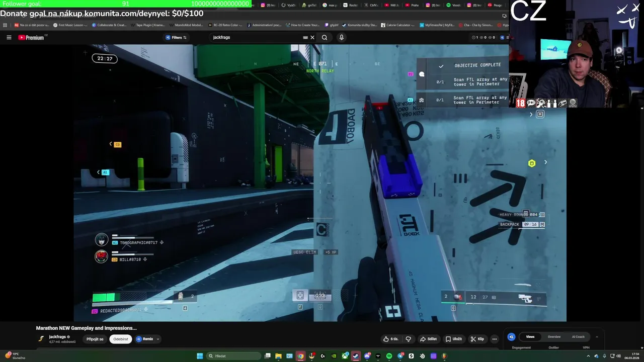Open Steam from the taskbar
The width and height of the screenshot is (644, 362).
[356, 356]
